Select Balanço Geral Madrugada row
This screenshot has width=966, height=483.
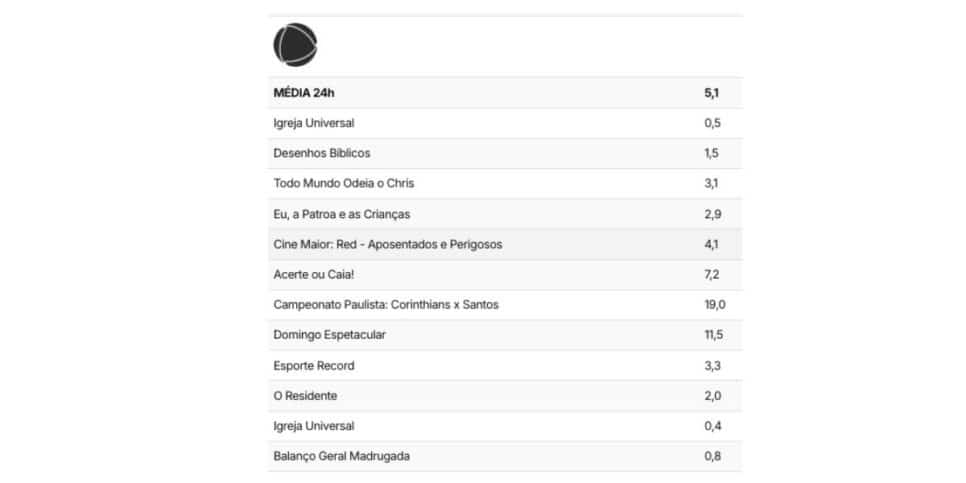coord(505,457)
